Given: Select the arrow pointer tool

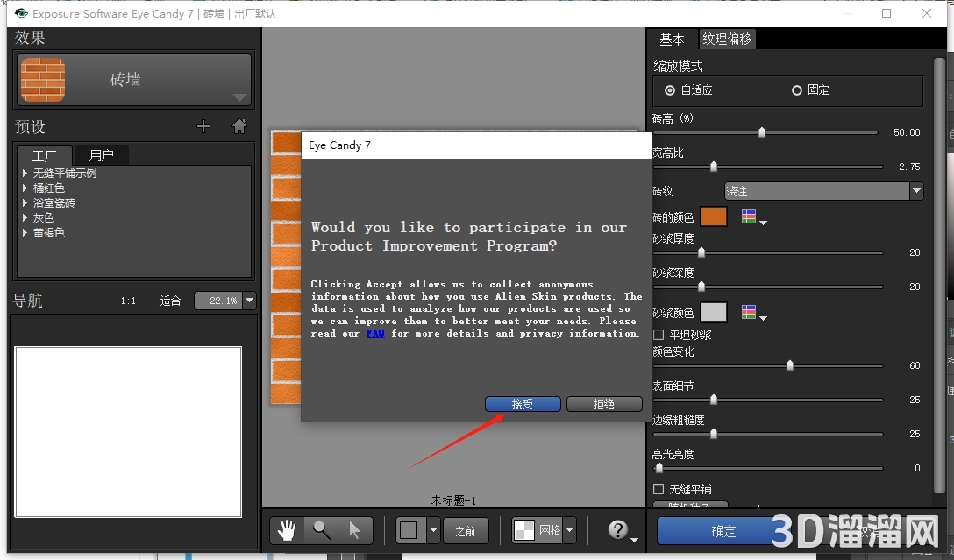Looking at the screenshot, I should [x=354, y=529].
